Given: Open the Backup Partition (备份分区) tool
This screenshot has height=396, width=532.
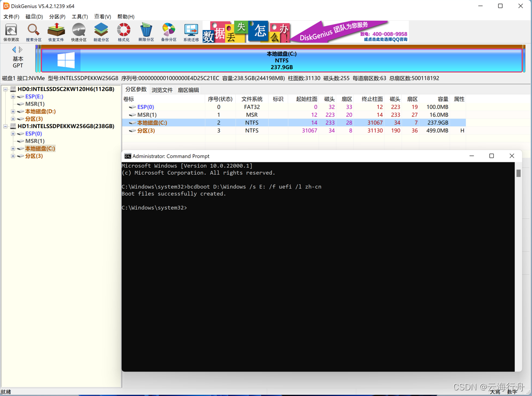Looking at the screenshot, I should click(169, 32).
